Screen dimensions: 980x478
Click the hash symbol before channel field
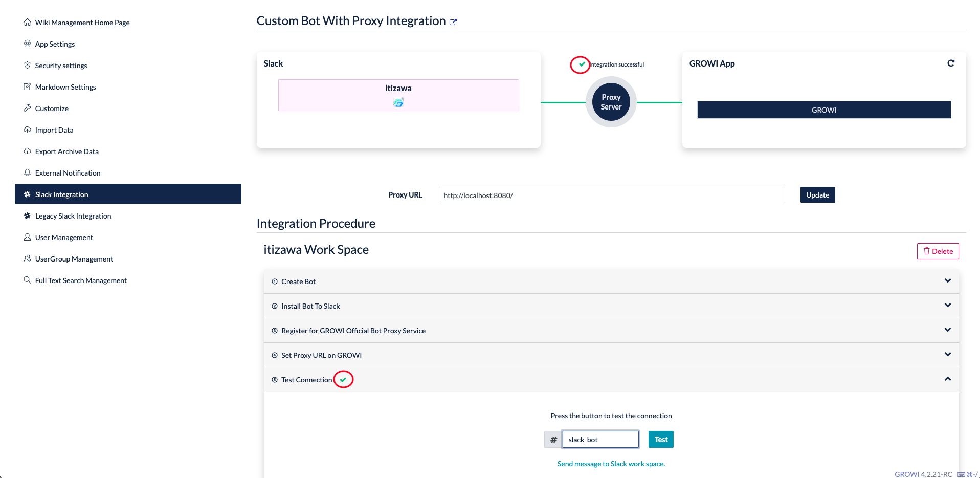[553, 440]
